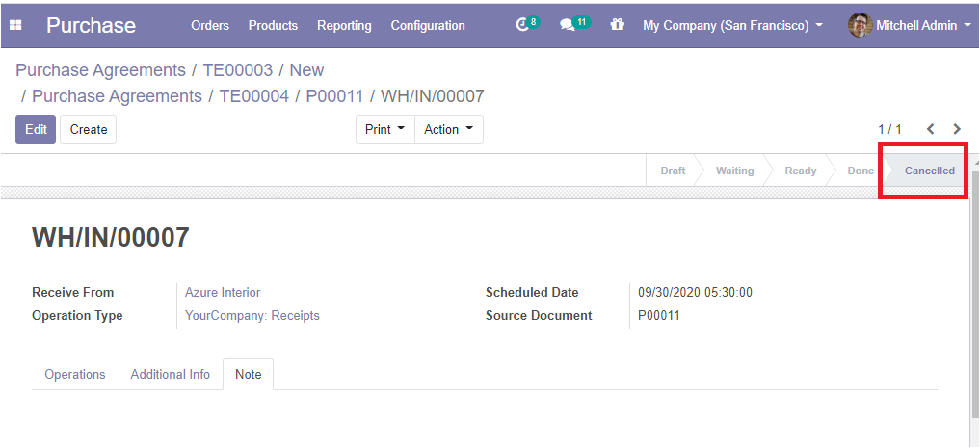Screen dimensions: 980x448
Task: Select the Note tab
Action: point(248,374)
